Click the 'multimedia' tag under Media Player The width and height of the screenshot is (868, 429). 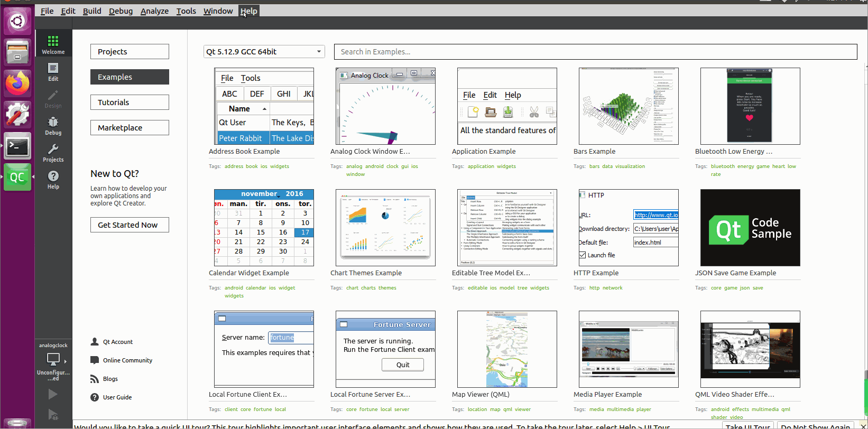pyautogui.click(x=620, y=409)
